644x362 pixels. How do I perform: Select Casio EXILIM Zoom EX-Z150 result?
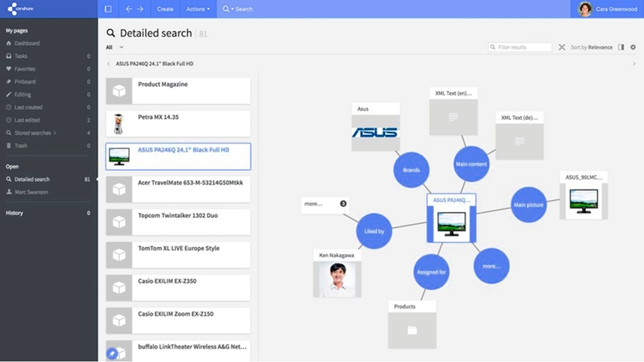(x=179, y=321)
